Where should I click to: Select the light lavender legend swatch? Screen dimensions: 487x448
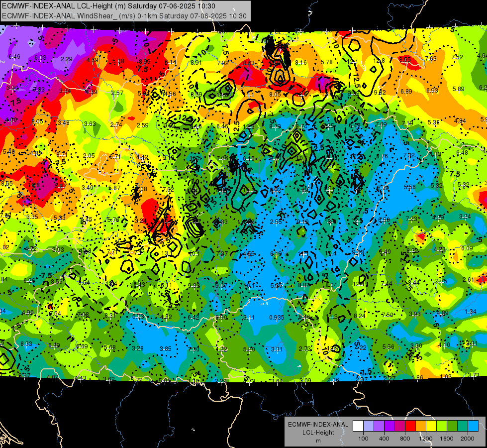coord(369,426)
